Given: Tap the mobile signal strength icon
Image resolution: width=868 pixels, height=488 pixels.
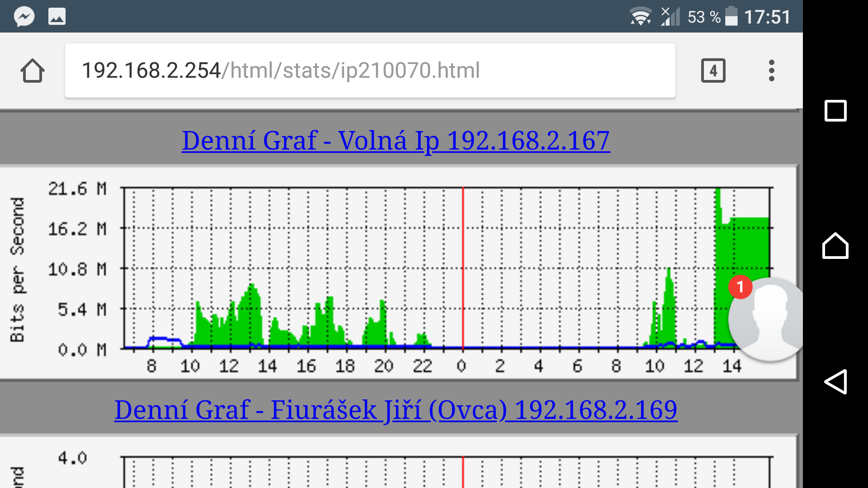Looking at the screenshot, I should pos(670,17).
